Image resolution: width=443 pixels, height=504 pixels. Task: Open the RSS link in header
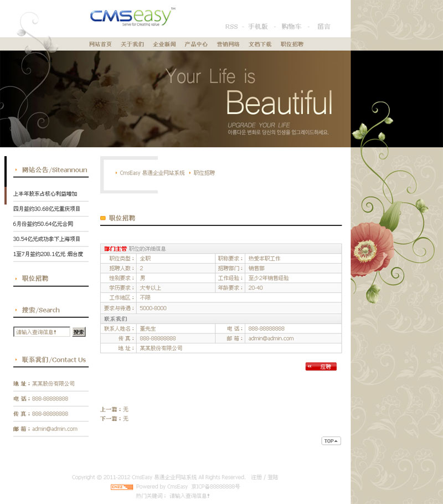[x=231, y=27]
